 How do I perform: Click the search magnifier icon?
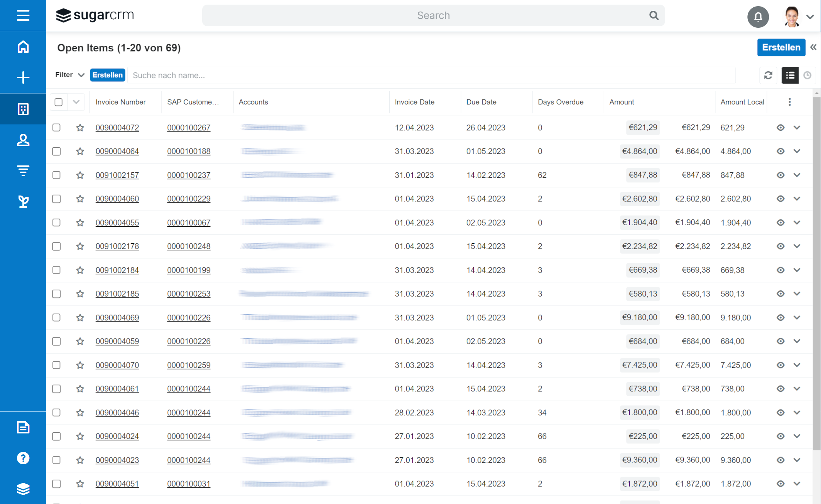pos(654,15)
